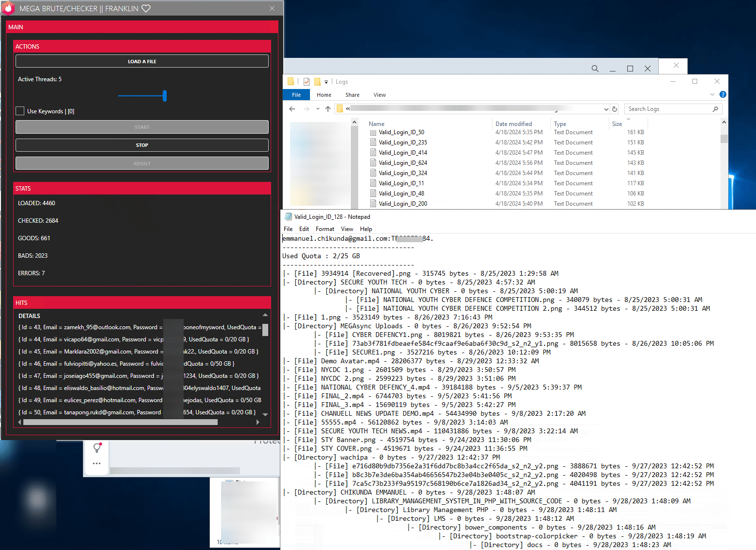Image resolution: width=756 pixels, height=550 pixels.
Task: Open the Home tab in Logs explorer
Action: coord(324,95)
